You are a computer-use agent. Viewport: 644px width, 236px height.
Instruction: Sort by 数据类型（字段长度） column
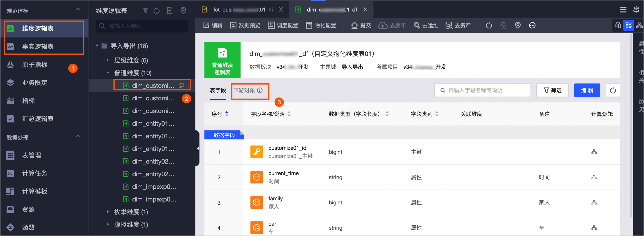387,114
